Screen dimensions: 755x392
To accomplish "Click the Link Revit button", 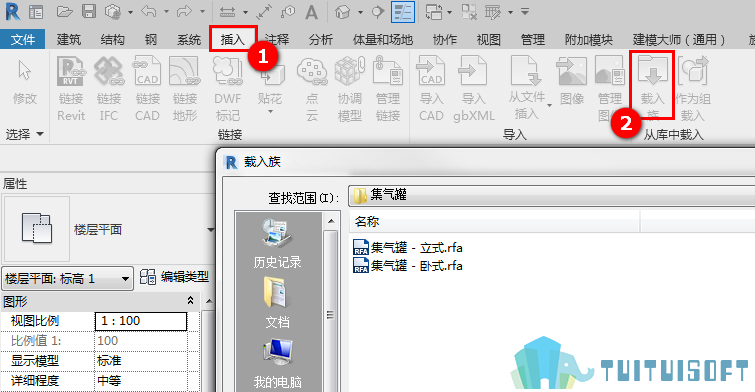I will (x=71, y=88).
